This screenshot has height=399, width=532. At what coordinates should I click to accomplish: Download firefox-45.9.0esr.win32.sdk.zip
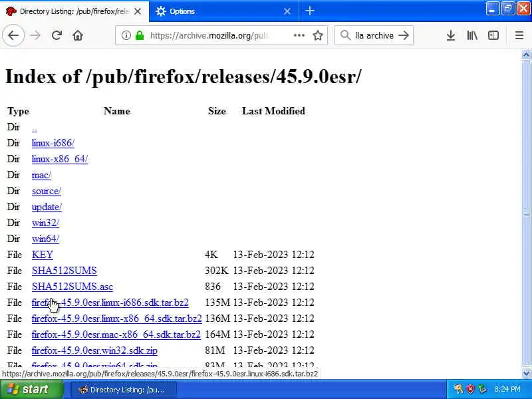pos(94,350)
